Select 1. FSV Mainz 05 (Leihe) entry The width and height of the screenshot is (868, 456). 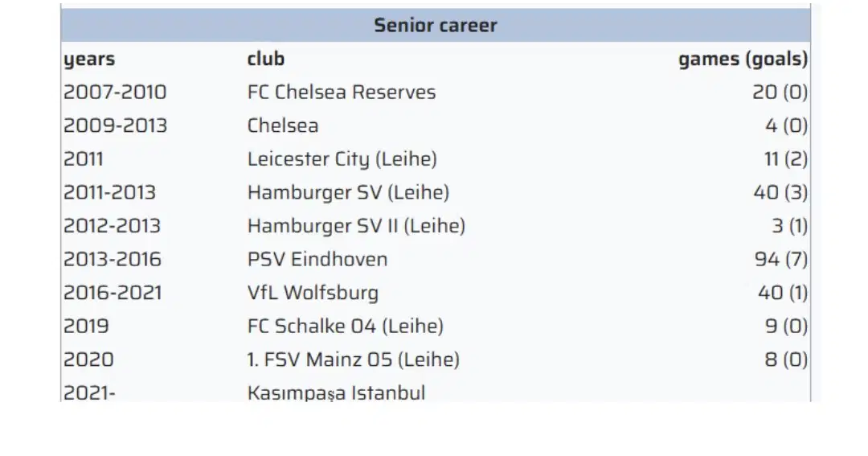point(353,359)
